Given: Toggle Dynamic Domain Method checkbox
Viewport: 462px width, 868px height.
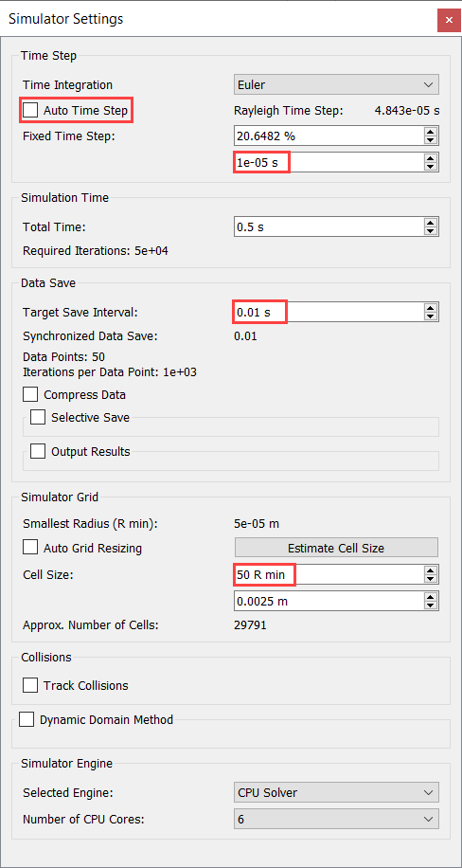Looking at the screenshot, I should pyautogui.click(x=27, y=719).
